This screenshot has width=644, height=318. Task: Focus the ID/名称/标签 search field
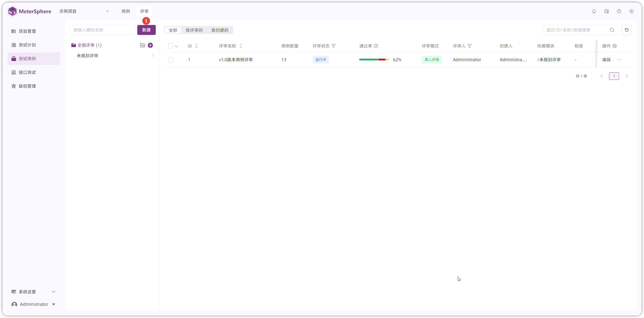click(x=581, y=30)
